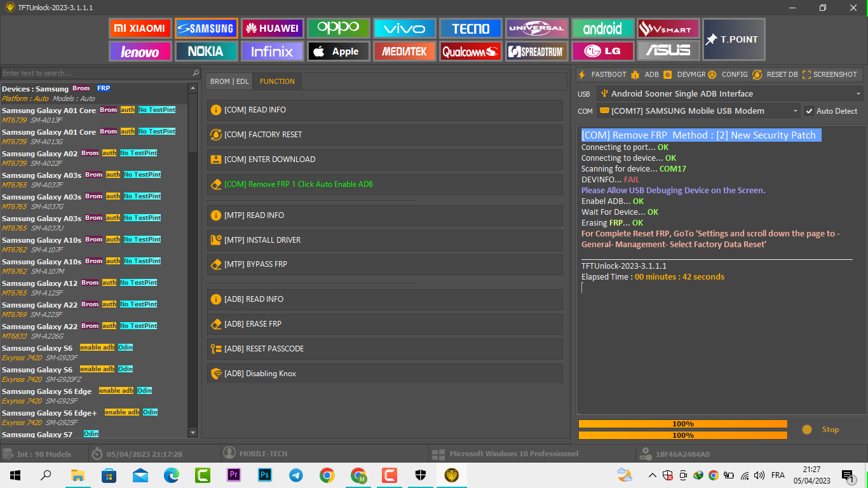Open the CONFIG toolbar item
This screenshot has width=868, height=488.
[728, 74]
